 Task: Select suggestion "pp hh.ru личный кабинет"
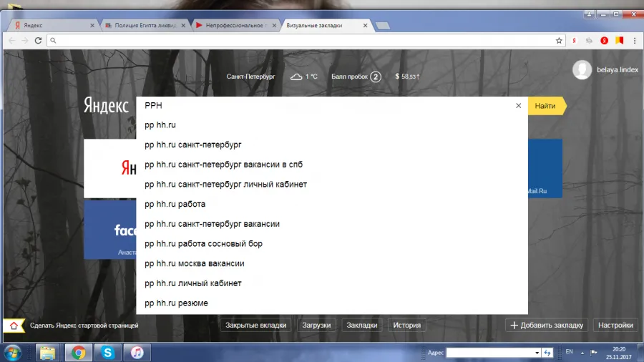(332, 283)
